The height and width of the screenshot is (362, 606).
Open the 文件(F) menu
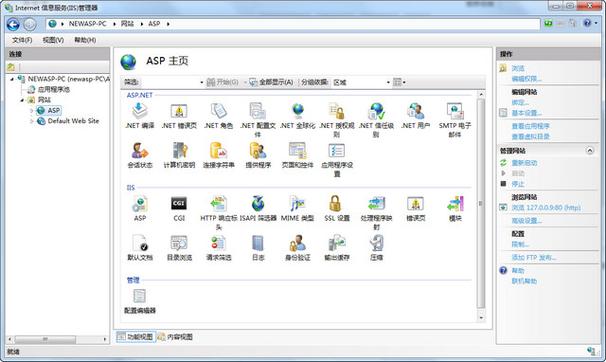(22, 40)
